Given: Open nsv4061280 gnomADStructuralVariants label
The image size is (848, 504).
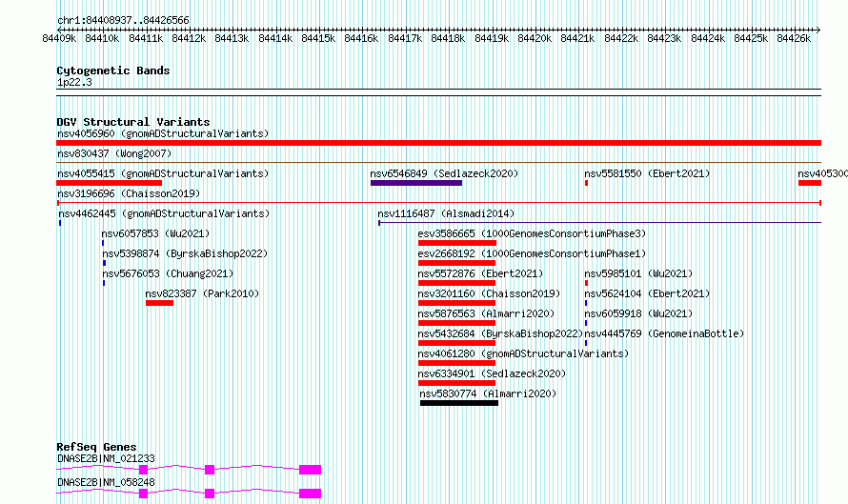Looking at the screenshot, I should 523,353.
